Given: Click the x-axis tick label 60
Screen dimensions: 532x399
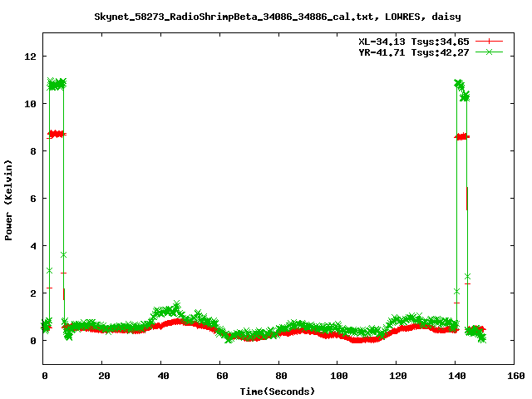Looking at the screenshot, I should [222, 376].
